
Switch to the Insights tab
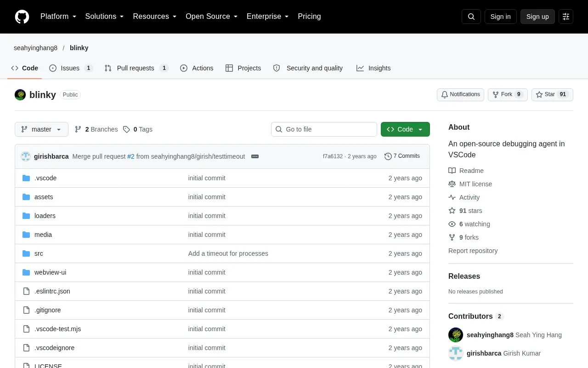click(373, 68)
